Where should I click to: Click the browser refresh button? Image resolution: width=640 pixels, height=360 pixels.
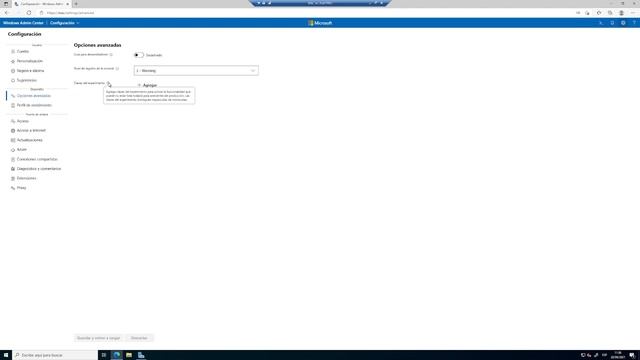29,13
